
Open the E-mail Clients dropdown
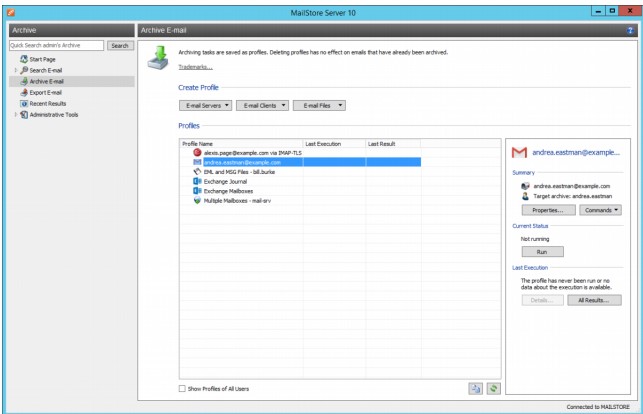pos(262,105)
